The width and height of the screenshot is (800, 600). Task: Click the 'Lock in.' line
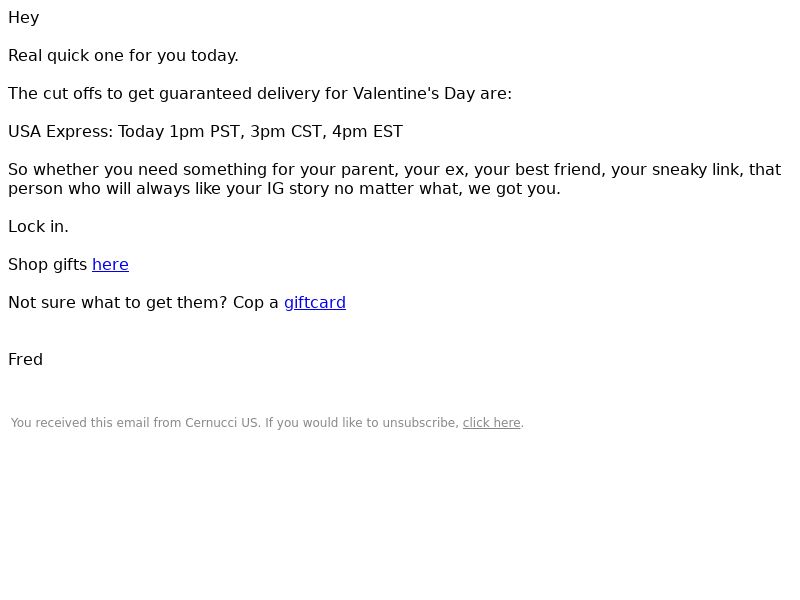pyautogui.click(x=38, y=227)
